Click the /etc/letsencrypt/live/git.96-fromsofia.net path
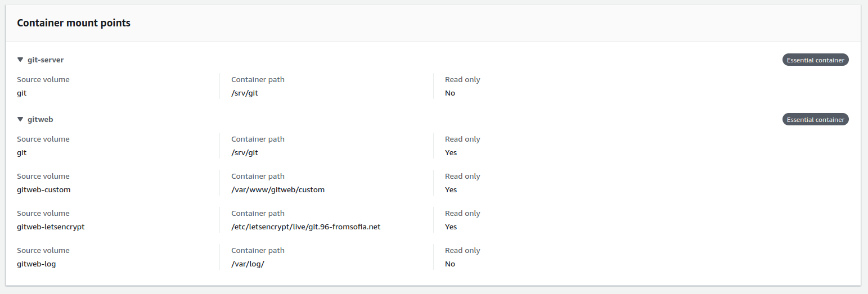This screenshot has height=294, width=868. (306, 227)
